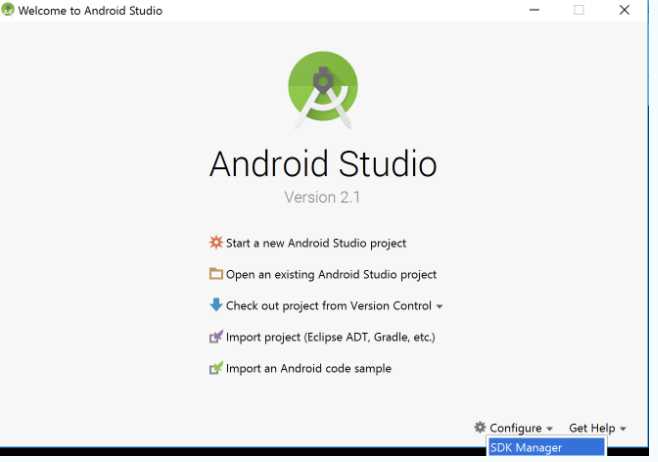
Task: Check out project from Version Control
Action: [329, 305]
